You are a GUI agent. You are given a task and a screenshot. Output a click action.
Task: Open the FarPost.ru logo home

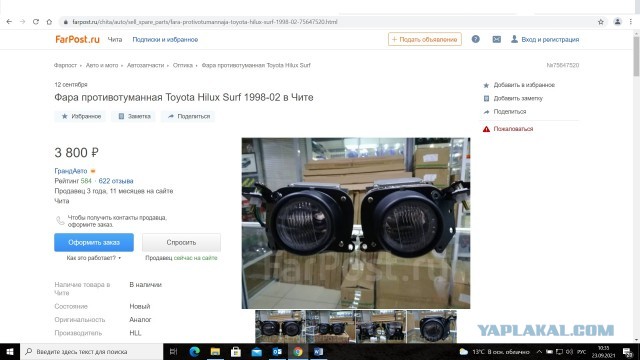click(x=77, y=40)
